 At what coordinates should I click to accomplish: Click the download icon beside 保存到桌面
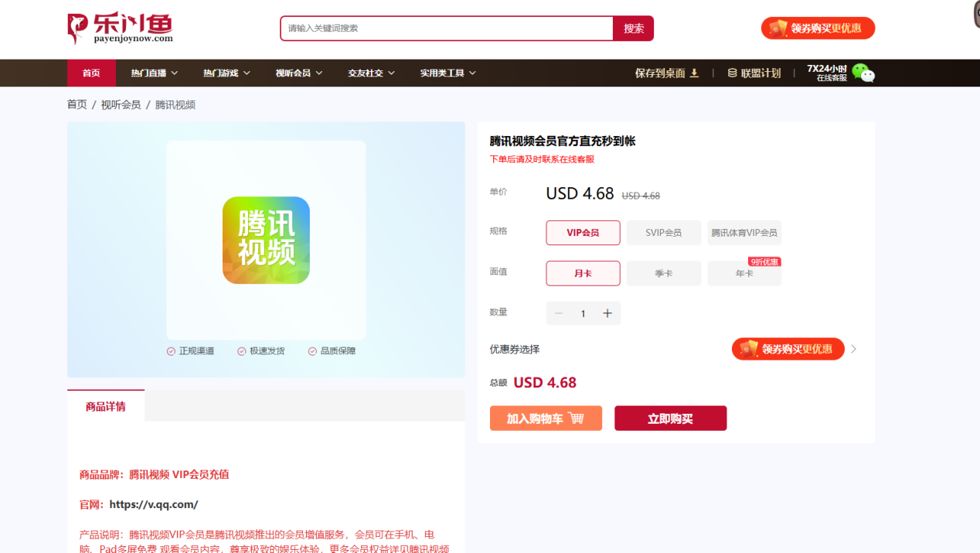694,73
